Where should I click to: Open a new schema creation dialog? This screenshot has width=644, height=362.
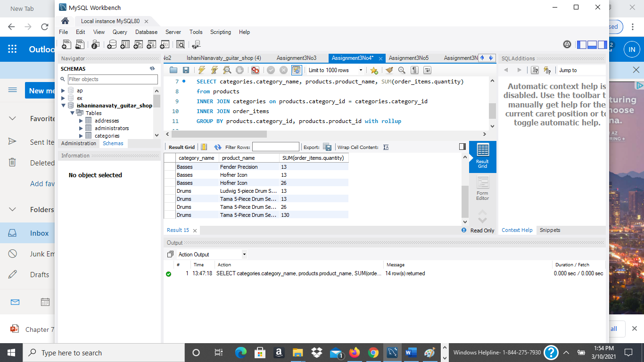click(112, 44)
